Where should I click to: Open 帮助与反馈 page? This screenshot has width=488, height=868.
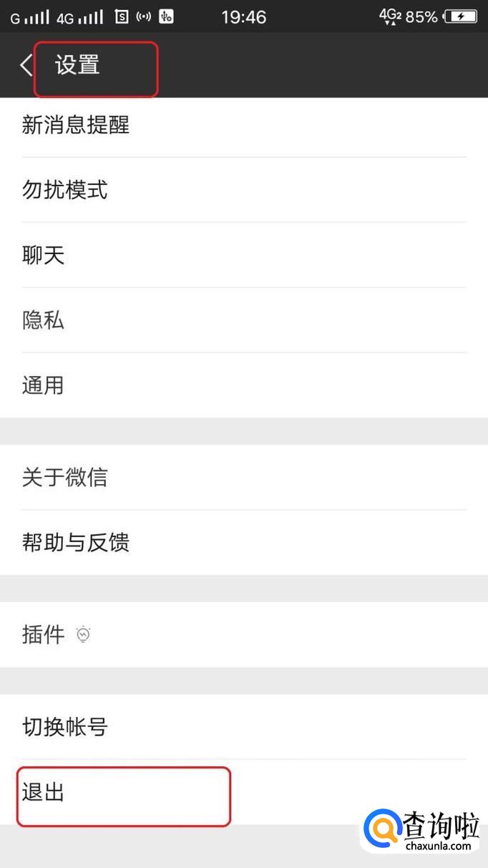tap(76, 542)
